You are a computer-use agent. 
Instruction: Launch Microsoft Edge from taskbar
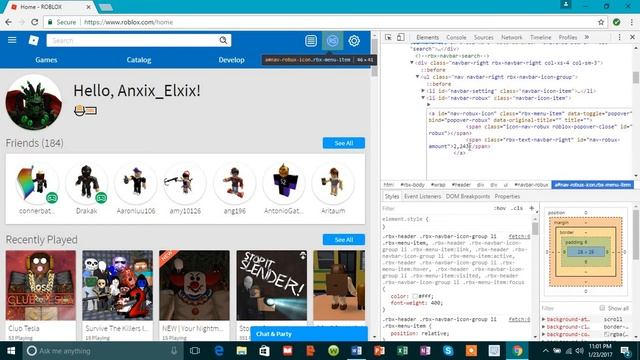(x=219, y=351)
